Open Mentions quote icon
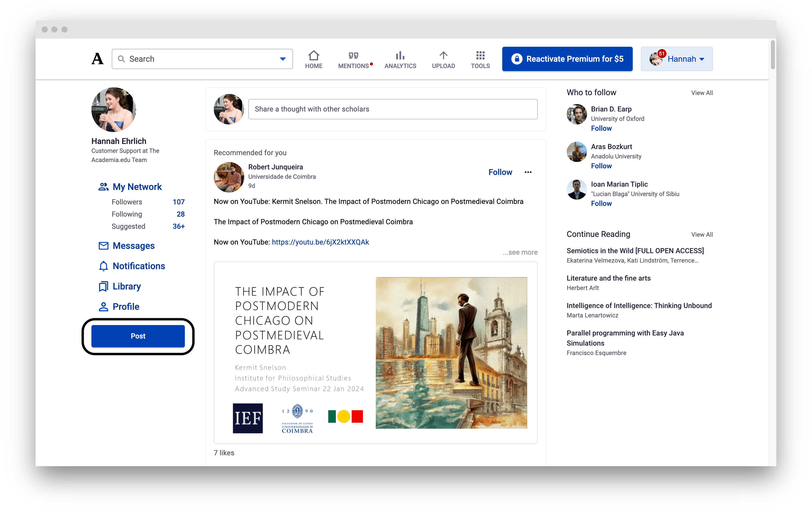The image size is (812, 517). click(x=353, y=55)
